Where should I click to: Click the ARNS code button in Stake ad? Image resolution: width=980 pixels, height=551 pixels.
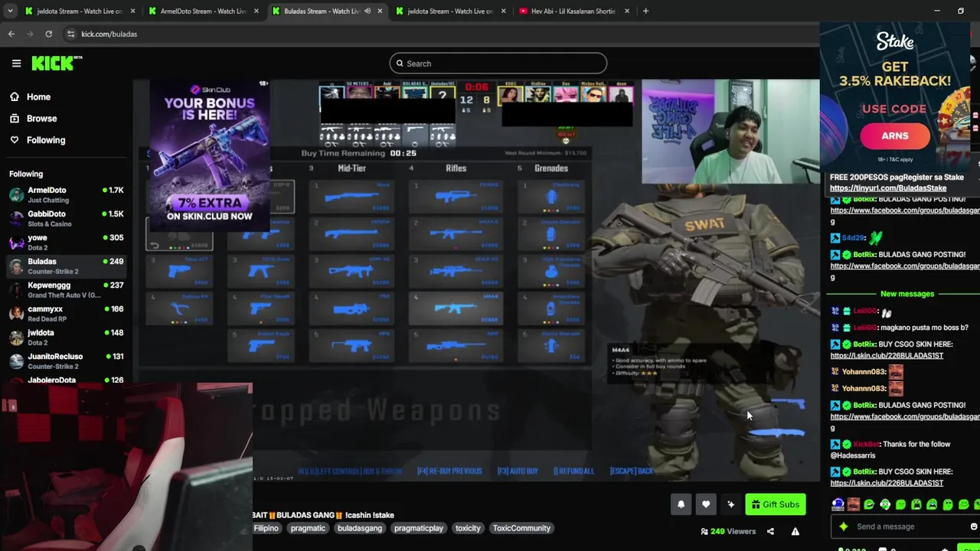tap(894, 136)
